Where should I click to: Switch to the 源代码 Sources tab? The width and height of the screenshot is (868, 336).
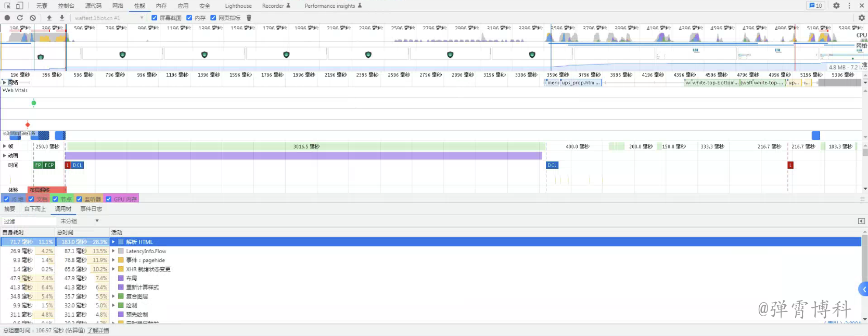click(x=94, y=6)
